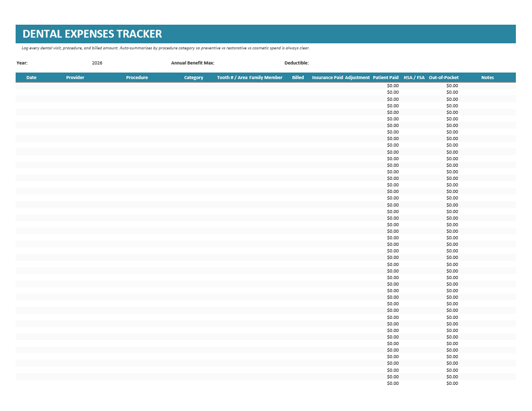Click last row Patient Paid $0.00 value
The height and width of the screenshot is (411, 532).
point(393,383)
